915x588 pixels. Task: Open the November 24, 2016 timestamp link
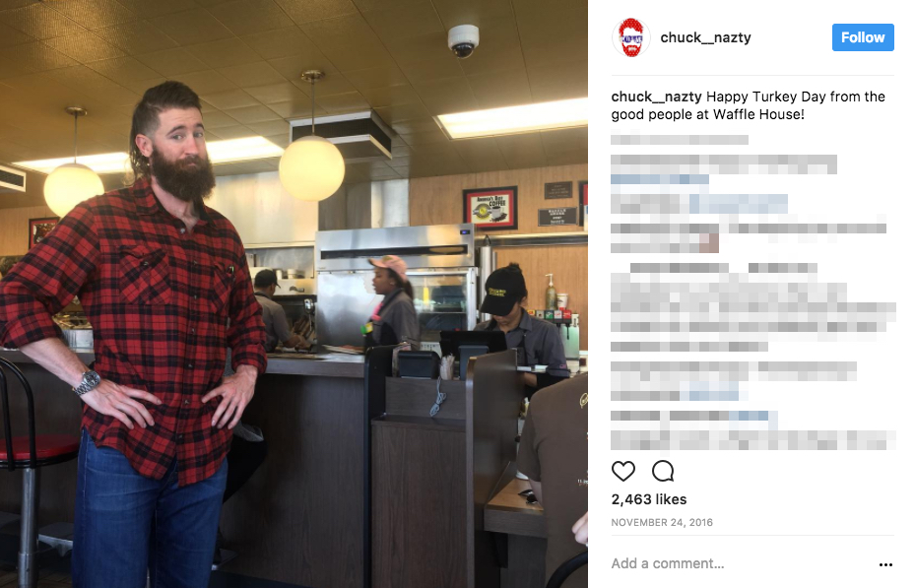pos(662,522)
